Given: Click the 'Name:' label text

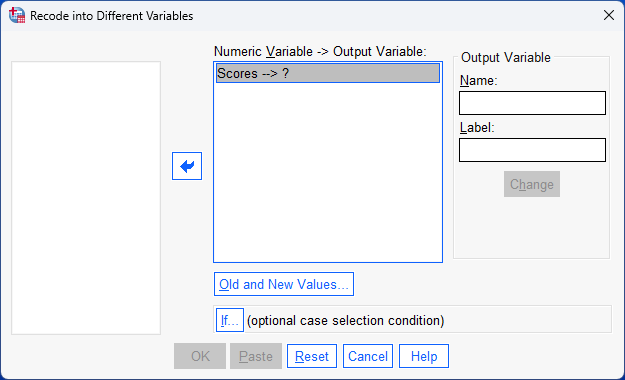Looking at the screenshot, I should [478, 81].
